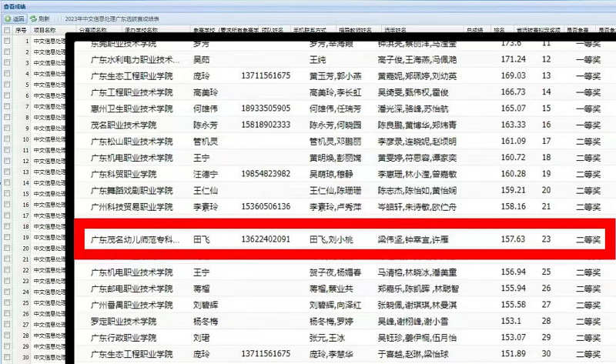This screenshot has height=364, width=616.
Task: Click the score 153.1
Action: [x=511, y=321]
